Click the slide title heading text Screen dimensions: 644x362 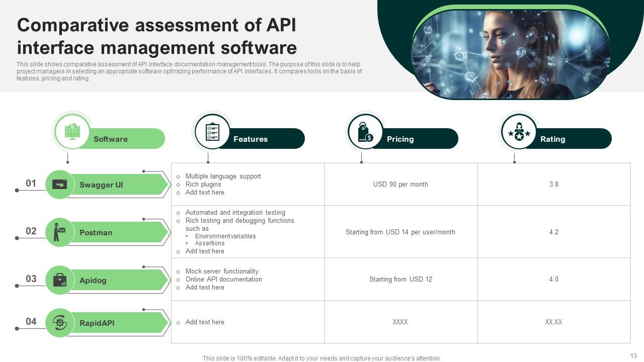pyautogui.click(x=157, y=37)
